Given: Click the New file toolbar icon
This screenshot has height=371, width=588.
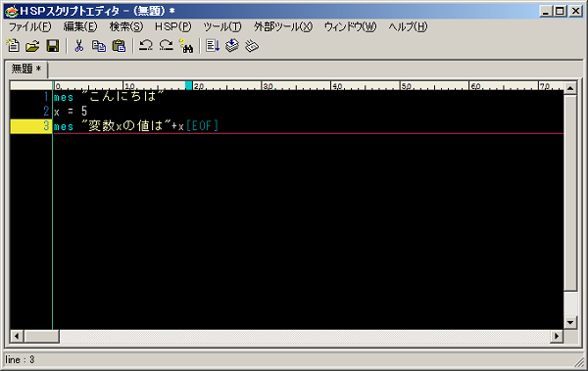Looking at the screenshot, I should click(x=13, y=46).
